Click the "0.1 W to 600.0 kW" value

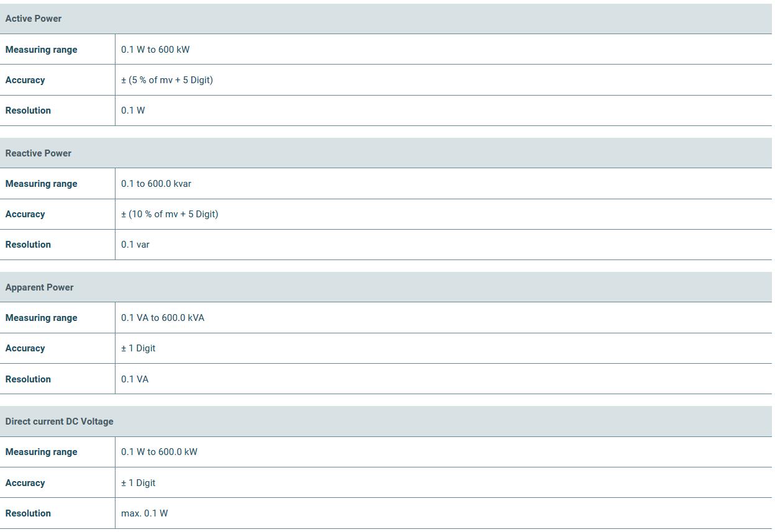click(x=159, y=452)
